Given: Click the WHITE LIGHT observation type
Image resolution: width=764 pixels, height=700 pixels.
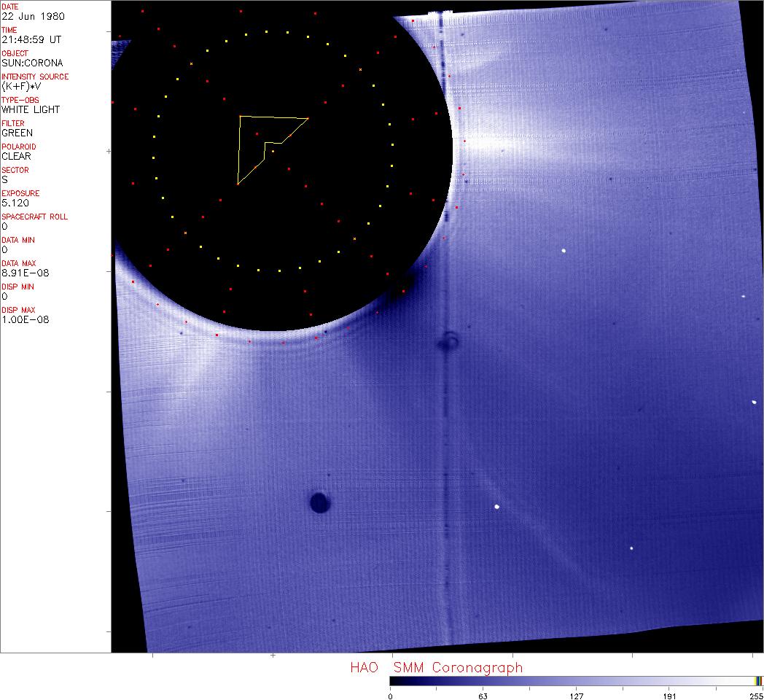Looking at the screenshot, I should 31,109.
